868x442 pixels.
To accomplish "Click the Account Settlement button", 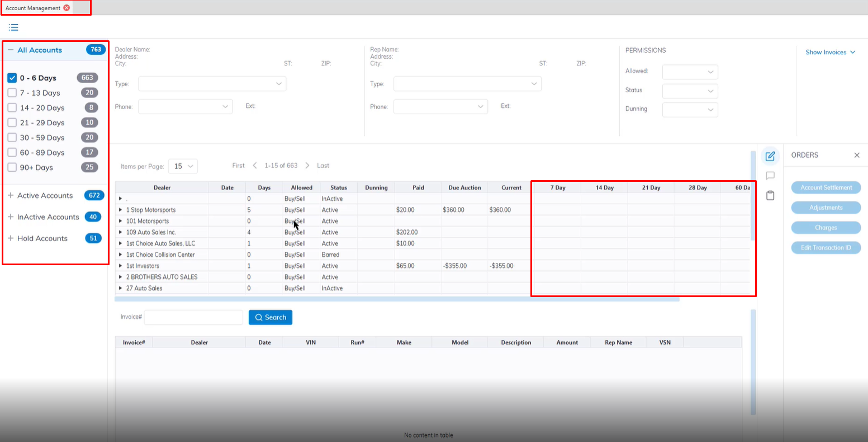I will tap(826, 187).
